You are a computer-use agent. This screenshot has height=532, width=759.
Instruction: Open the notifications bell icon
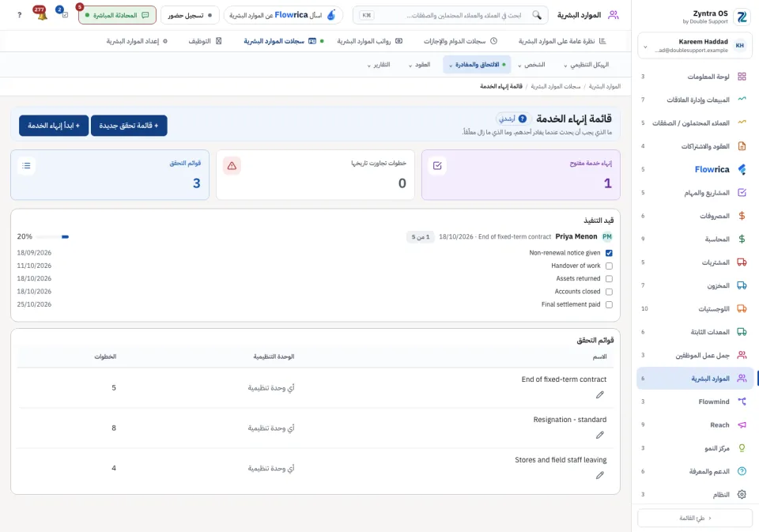point(42,14)
